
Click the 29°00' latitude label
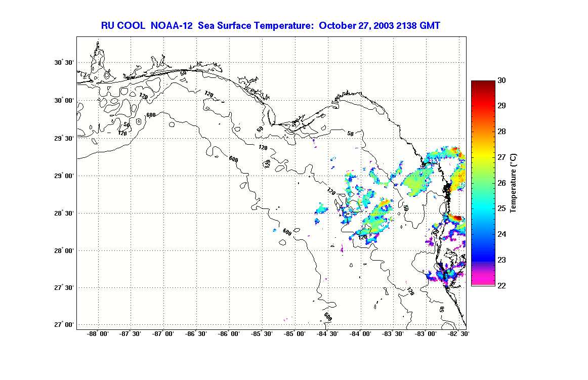pyautogui.click(x=65, y=176)
